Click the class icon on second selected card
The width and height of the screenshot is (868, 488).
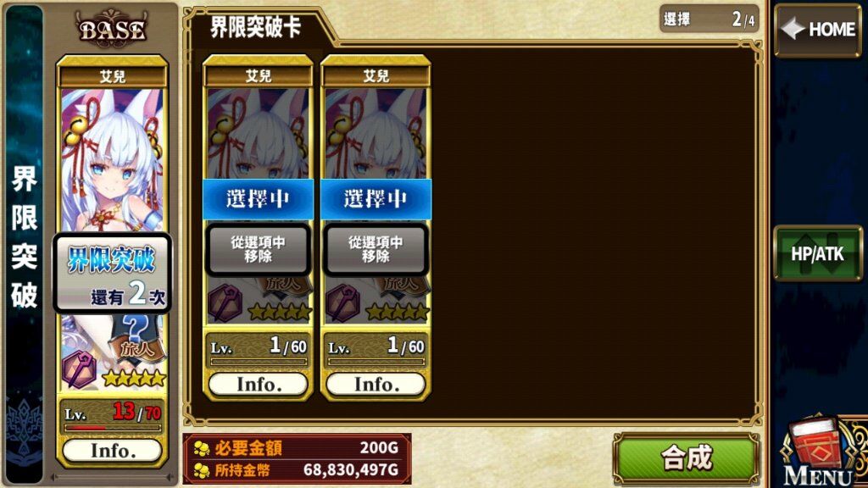point(342,303)
